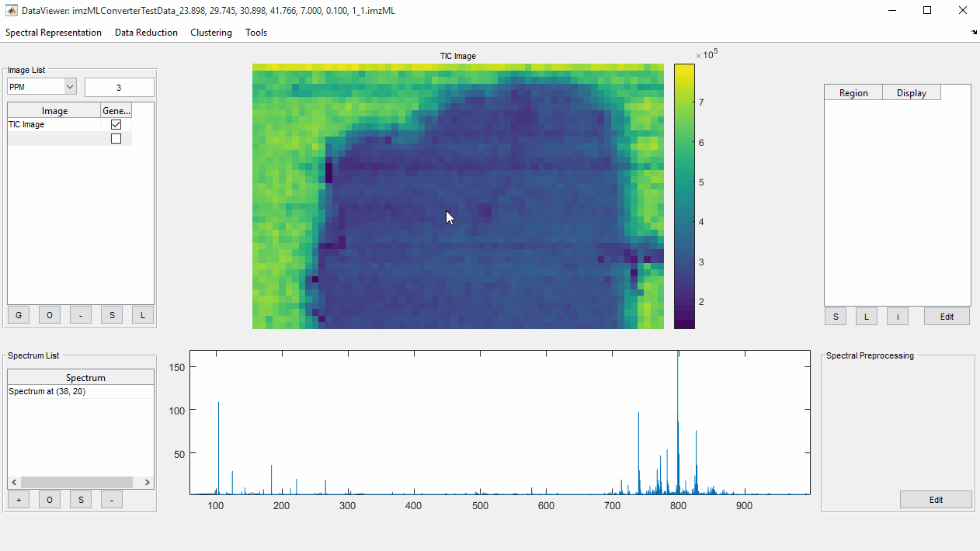Viewport: 980px width, 551px height.
Task: Select the G button under the Image List
Action: pyautogui.click(x=18, y=314)
